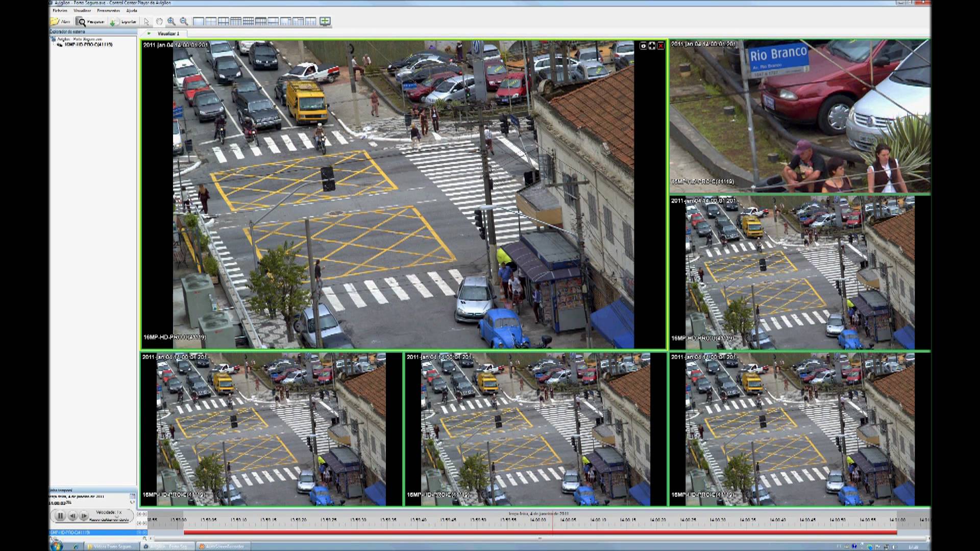
Task: Click the Pesquisar search toolbar button
Action: 90,21
